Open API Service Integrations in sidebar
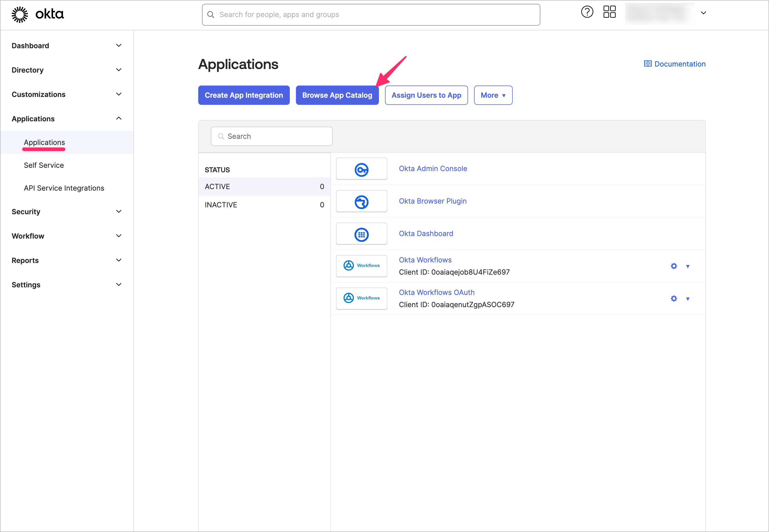Viewport: 769px width, 532px height. (x=64, y=188)
